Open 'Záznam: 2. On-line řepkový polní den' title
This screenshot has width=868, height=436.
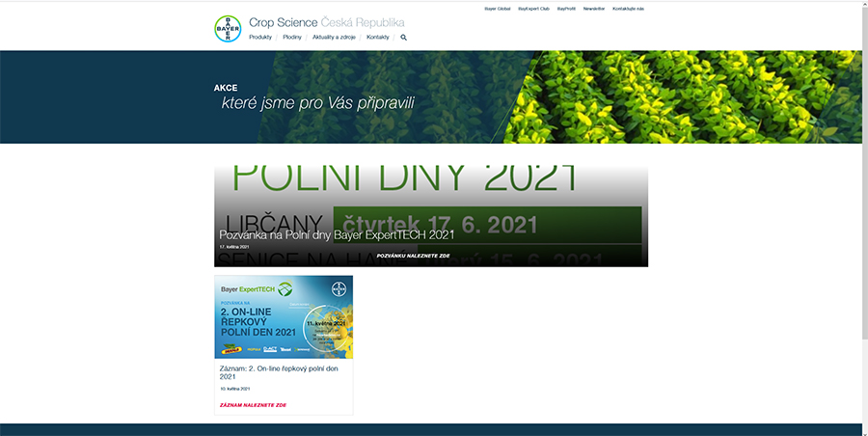pos(279,371)
